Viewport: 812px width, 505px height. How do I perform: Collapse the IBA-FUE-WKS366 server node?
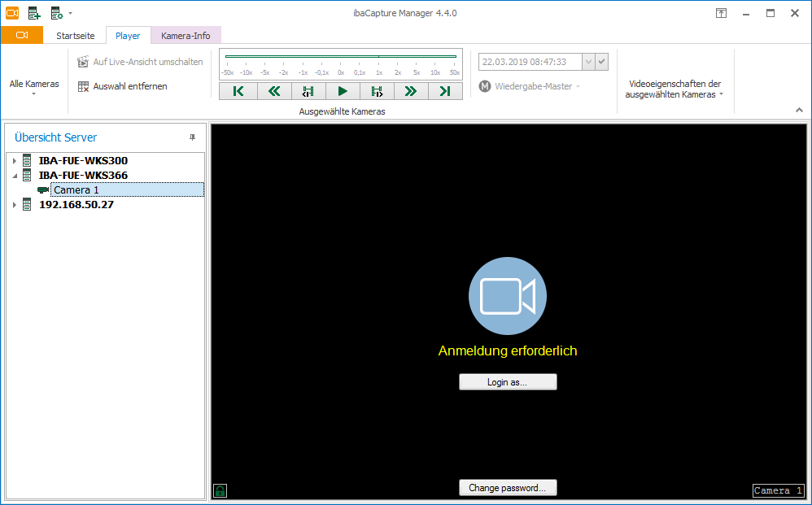15,176
